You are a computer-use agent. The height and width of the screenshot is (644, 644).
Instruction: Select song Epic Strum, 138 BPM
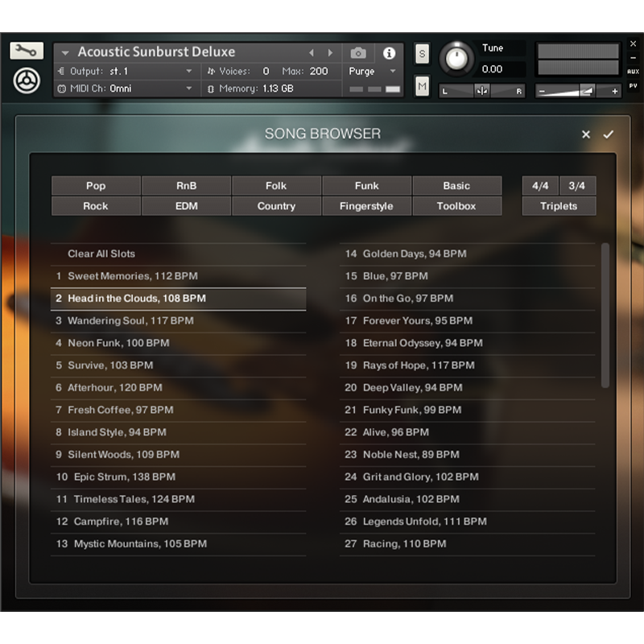coord(178,477)
